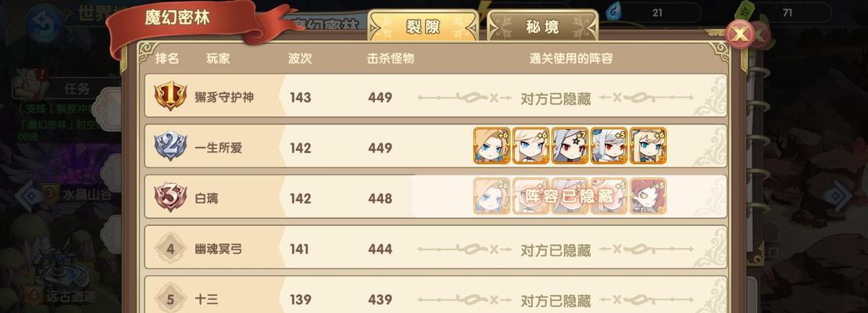Click the rank 3 bronze badge icon
The image size is (868, 313).
(x=170, y=198)
